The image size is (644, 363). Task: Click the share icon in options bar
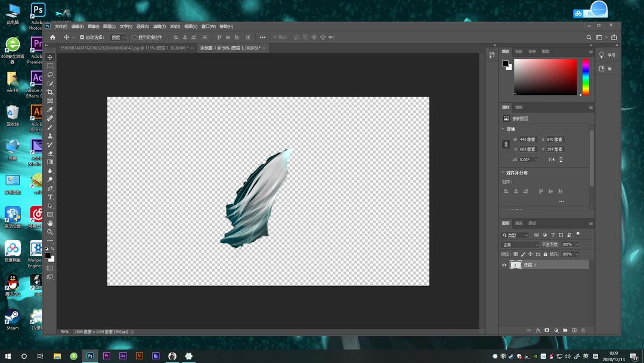[614, 37]
